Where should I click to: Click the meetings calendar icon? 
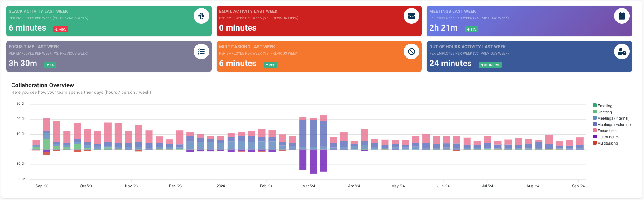coord(622,16)
